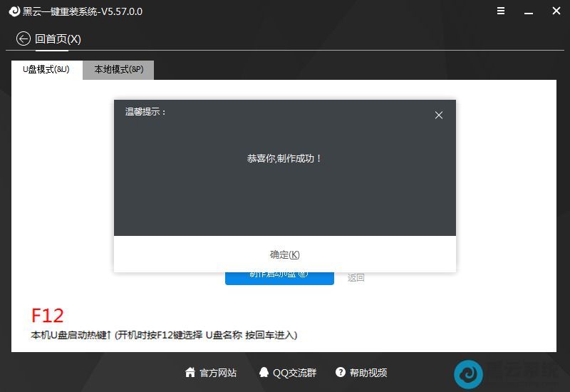The image size is (570, 392).
Task: Open the 帮助视频 link text
Action: (x=368, y=372)
